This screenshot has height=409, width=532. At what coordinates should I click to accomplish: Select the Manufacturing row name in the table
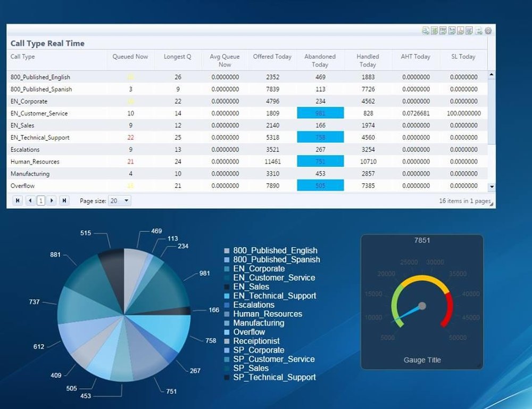point(30,174)
